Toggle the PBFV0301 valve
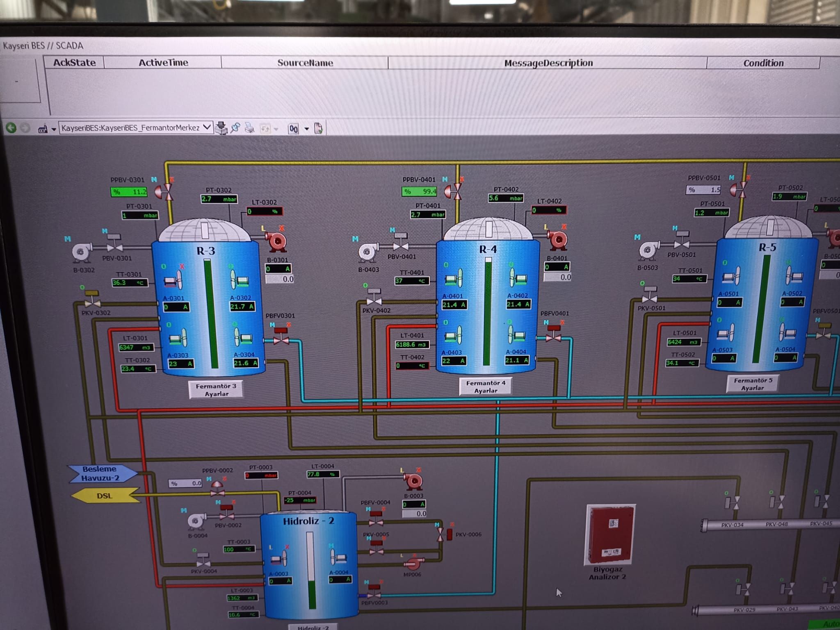 click(x=281, y=339)
